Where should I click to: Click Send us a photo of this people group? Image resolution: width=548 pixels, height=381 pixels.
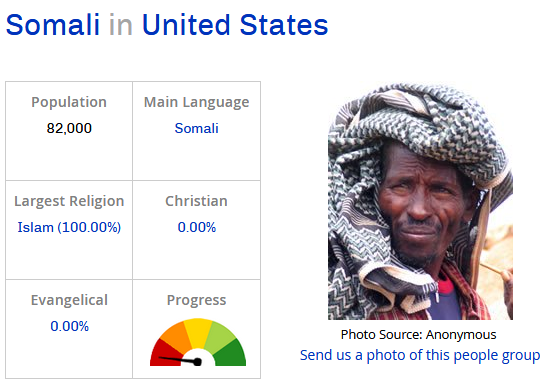[420, 355]
